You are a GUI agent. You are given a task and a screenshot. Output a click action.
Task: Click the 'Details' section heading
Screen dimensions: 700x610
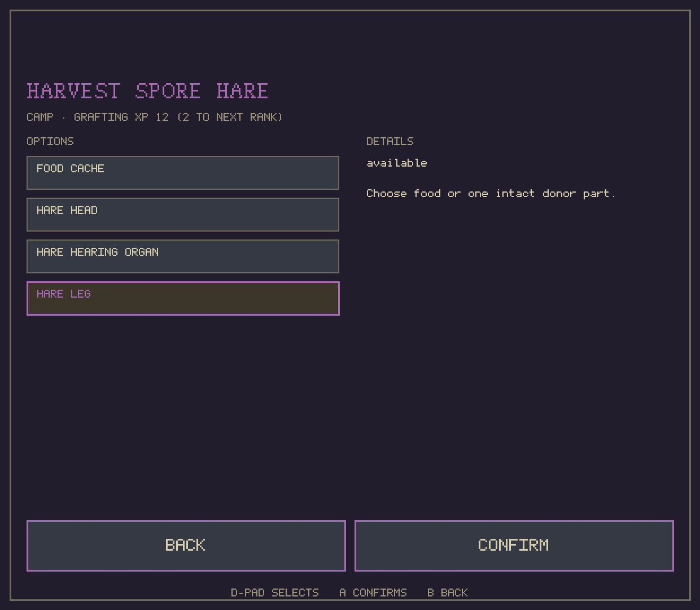coord(390,141)
